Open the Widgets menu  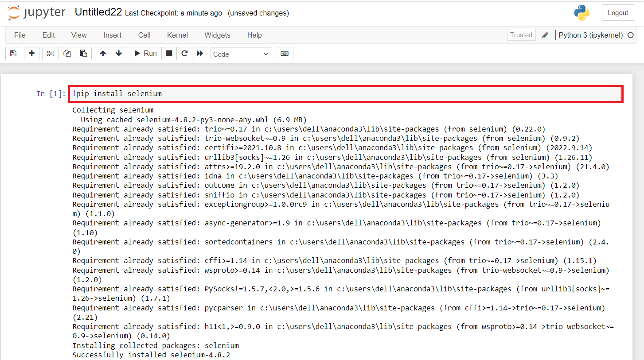click(217, 35)
